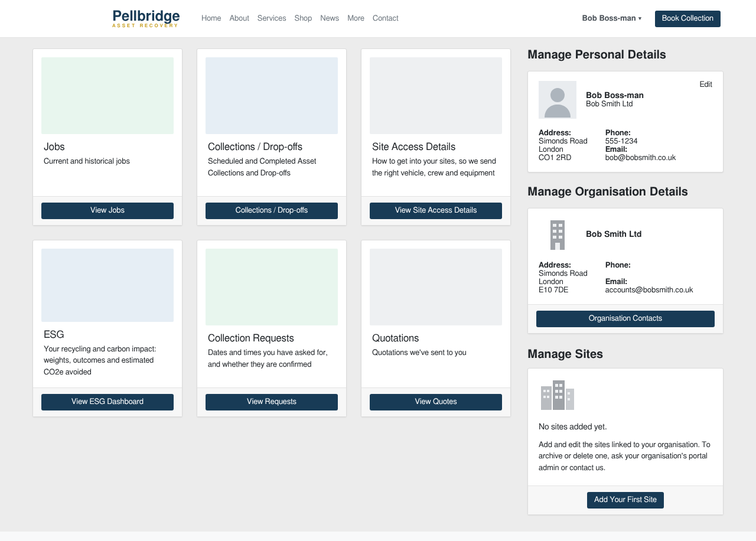Click the Manage Organisation Details heading
Screen dimensions: 756x541
coord(608,192)
